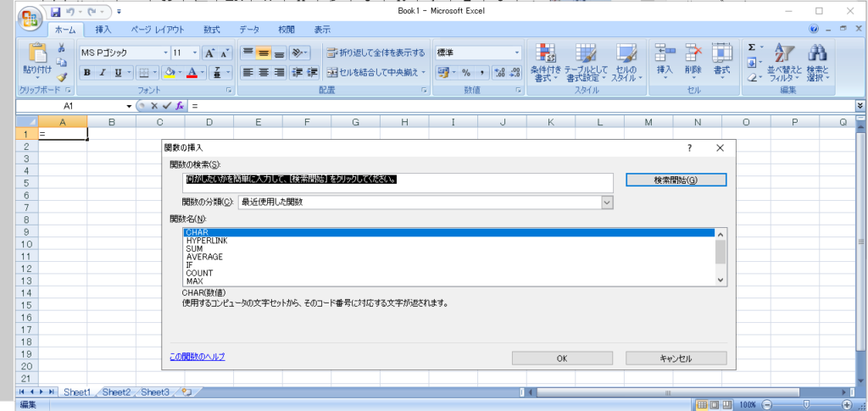Click the accounting number format icon

(x=442, y=73)
